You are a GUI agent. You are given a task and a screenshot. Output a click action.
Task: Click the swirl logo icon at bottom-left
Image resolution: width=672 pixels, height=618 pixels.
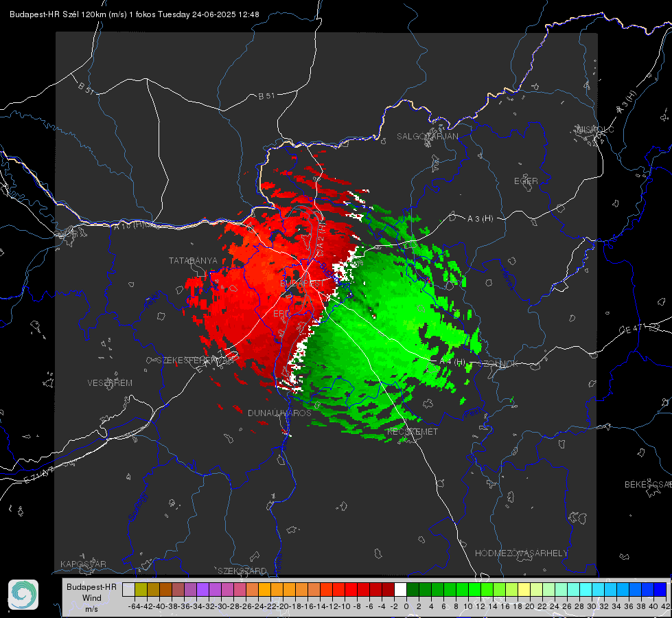tap(23, 595)
